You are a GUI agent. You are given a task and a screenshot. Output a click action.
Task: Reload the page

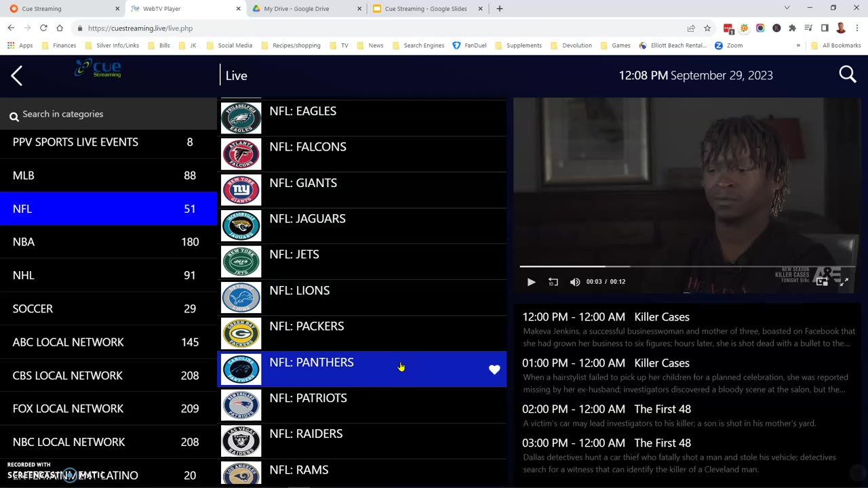click(x=43, y=28)
